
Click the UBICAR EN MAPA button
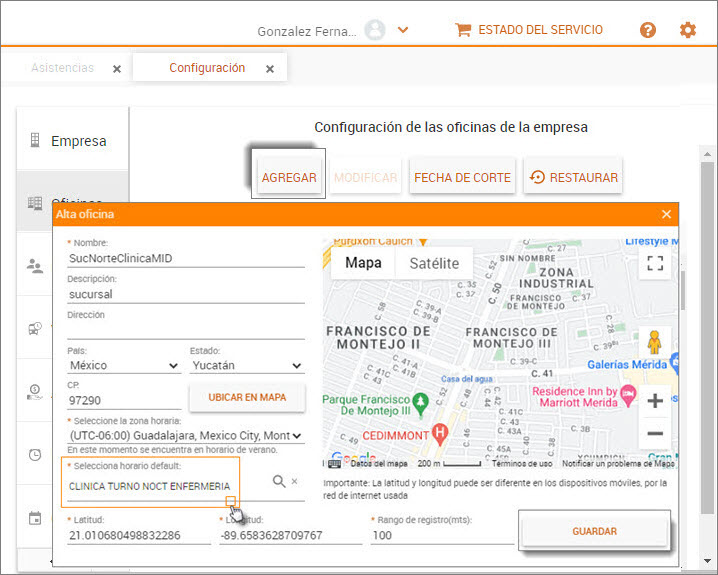(x=247, y=397)
